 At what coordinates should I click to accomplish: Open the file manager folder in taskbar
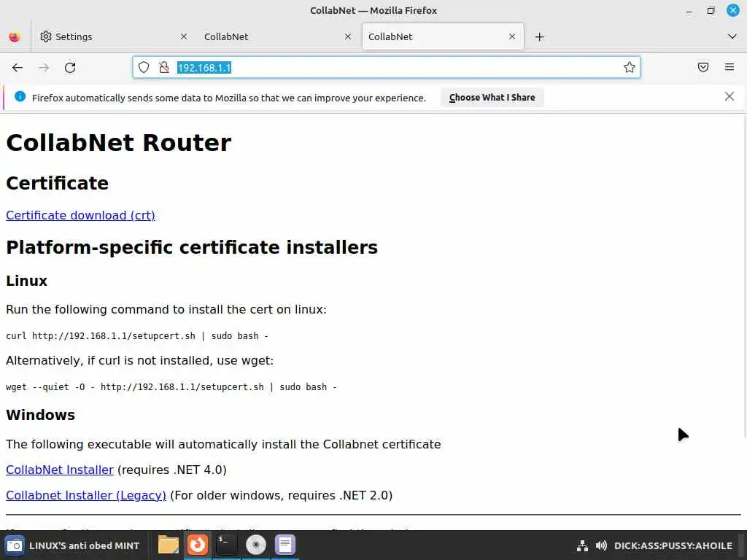[x=169, y=545]
